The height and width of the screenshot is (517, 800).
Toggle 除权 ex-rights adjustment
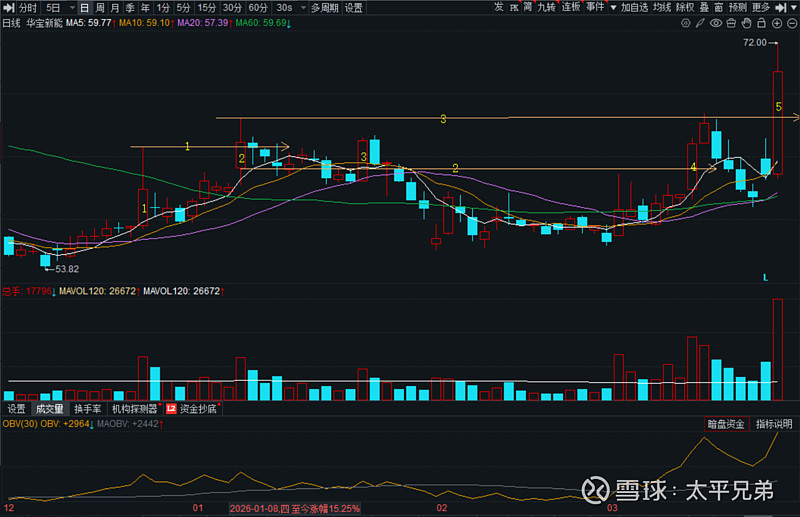[x=685, y=7]
